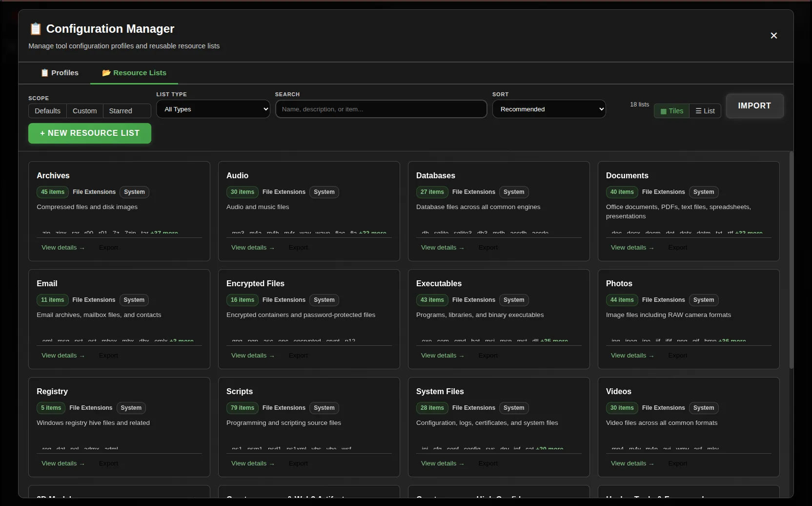Click the 5 items badge on Registry
Viewport: 812px width, 506px height.
(x=51, y=408)
